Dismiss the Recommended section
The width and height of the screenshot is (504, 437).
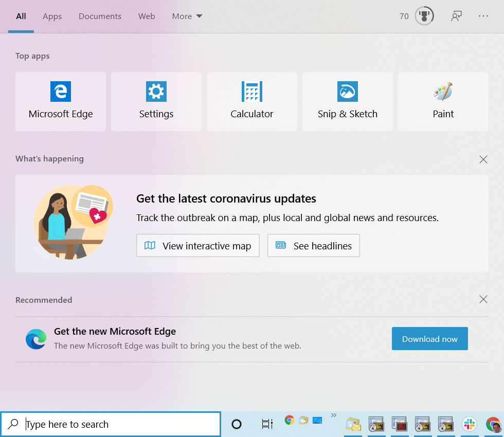483,299
